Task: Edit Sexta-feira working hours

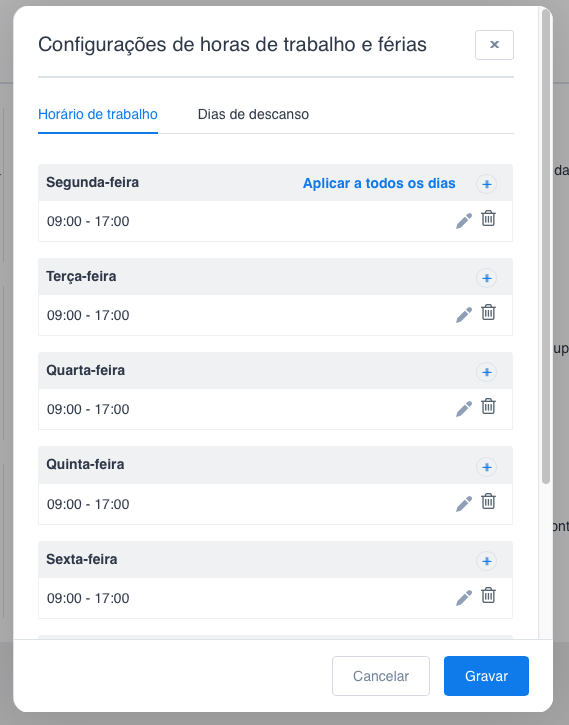Action: (464, 597)
